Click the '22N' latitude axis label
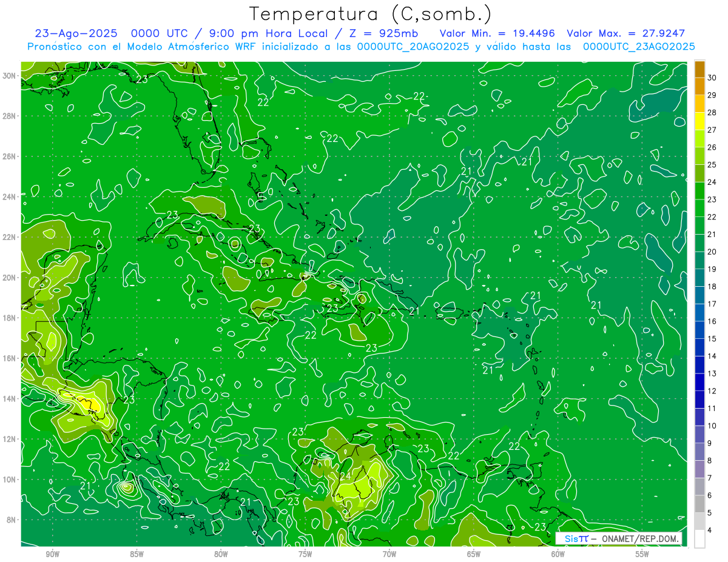Image resolution: width=728 pixels, height=562 pixels. [9, 237]
